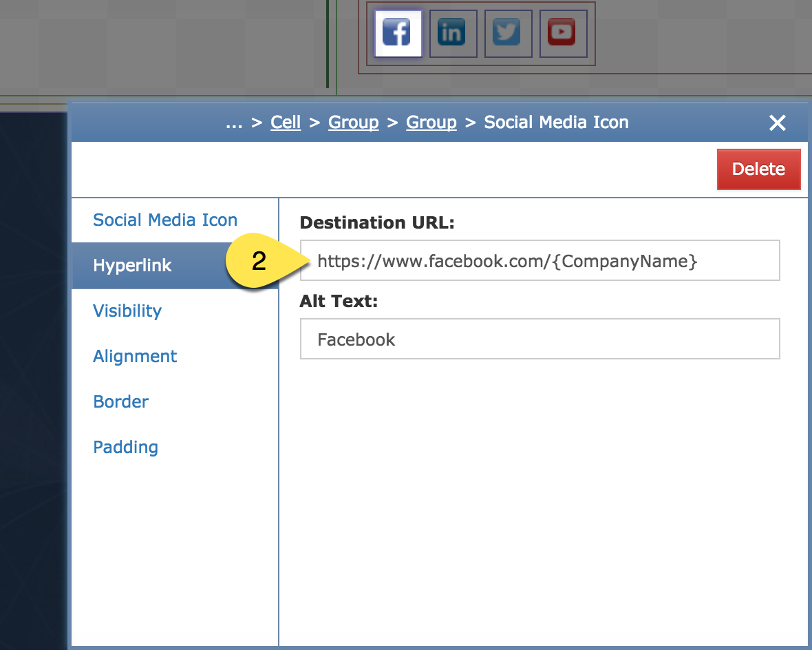Image resolution: width=812 pixels, height=650 pixels.
Task: Click the Alt Text field containing Facebook
Action: point(539,339)
